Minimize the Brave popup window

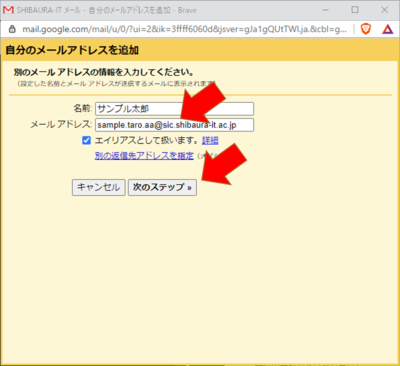pos(325,10)
